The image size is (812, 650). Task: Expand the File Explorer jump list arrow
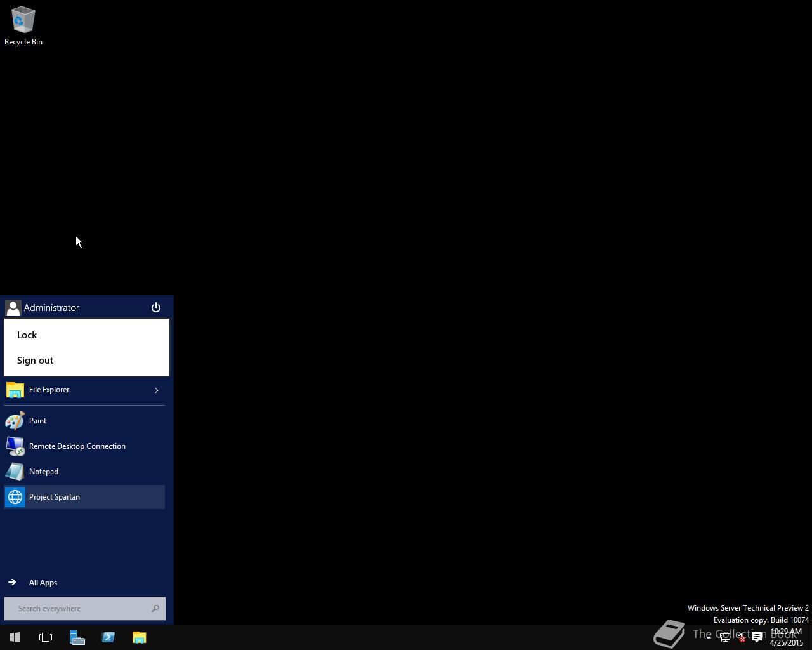click(x=156, y=390)
